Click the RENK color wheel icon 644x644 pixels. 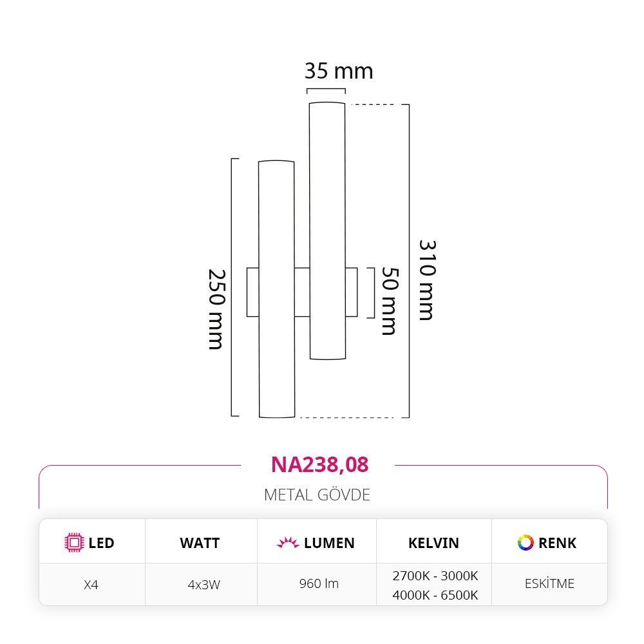[526, 542]
